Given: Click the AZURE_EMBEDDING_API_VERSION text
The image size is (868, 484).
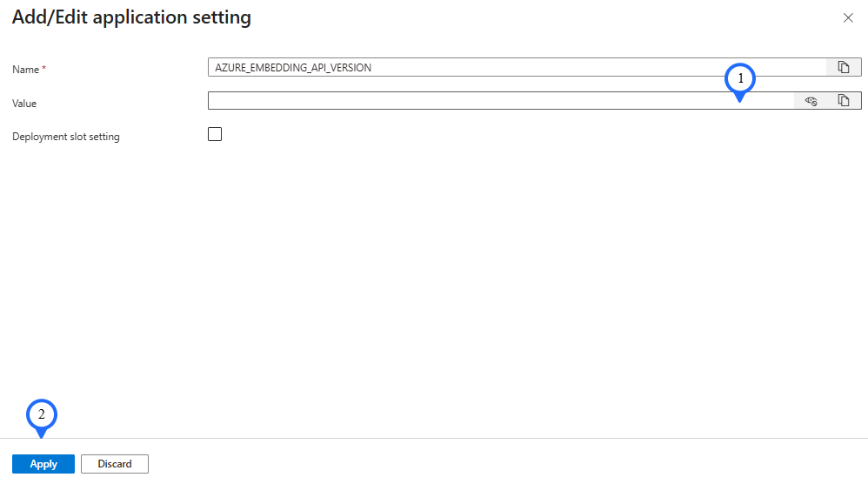Looking at the screenshot, I should [x=293, y=68].
